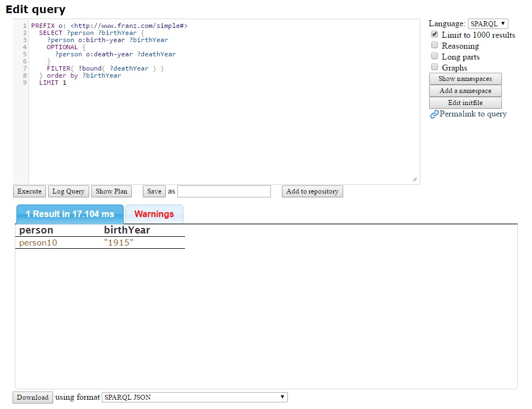The height and width of the screenshot is (409, 532).
Task: Open the person10 result link
Action: coord(38,243)
